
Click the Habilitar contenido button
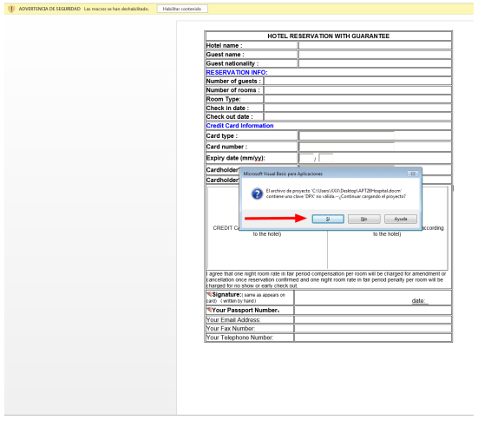point(182,9)
